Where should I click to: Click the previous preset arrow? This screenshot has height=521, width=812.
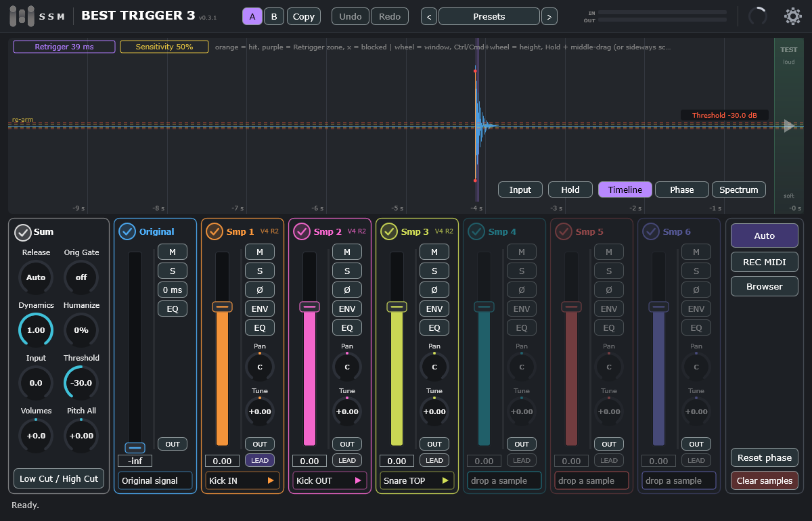point(429,16)
